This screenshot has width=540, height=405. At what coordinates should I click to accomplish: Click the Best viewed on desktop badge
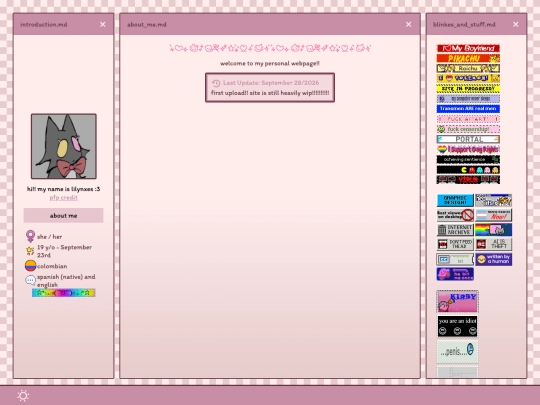[x=455, y=215]
